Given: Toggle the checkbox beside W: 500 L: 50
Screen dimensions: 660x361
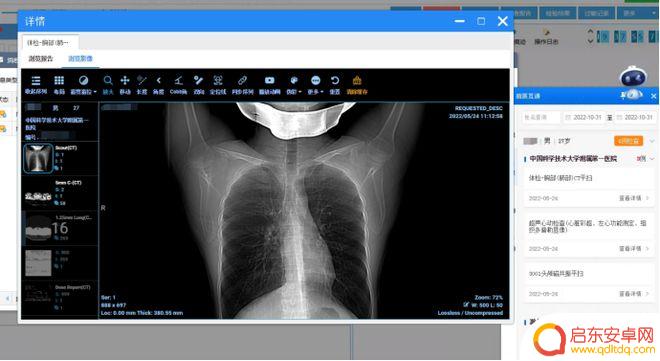Looking at the screenshot, I should (x=466, y=304).
